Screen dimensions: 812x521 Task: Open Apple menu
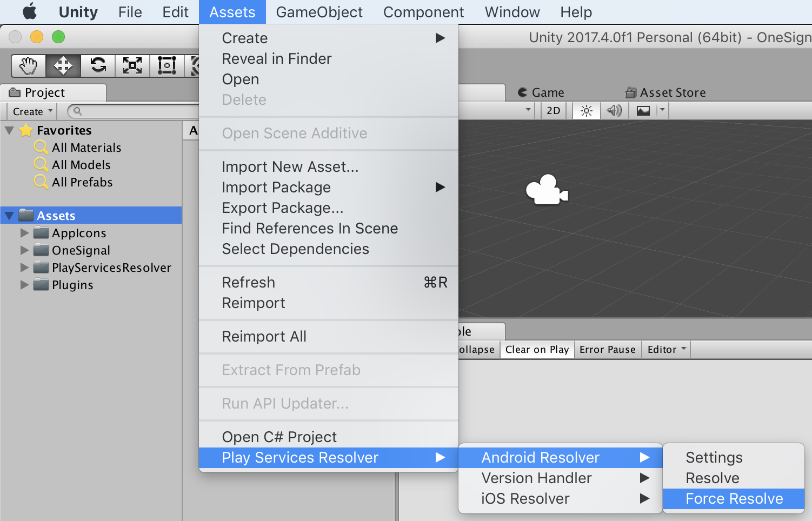30,11
